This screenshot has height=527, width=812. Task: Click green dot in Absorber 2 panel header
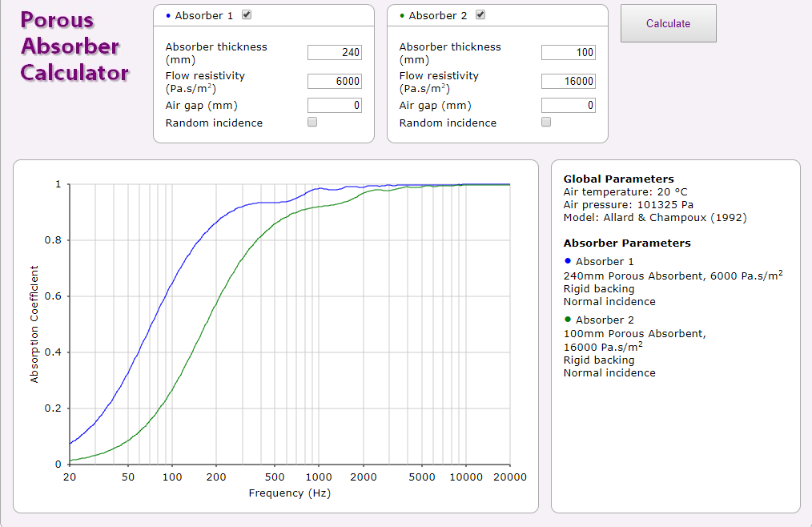point(402,15)
